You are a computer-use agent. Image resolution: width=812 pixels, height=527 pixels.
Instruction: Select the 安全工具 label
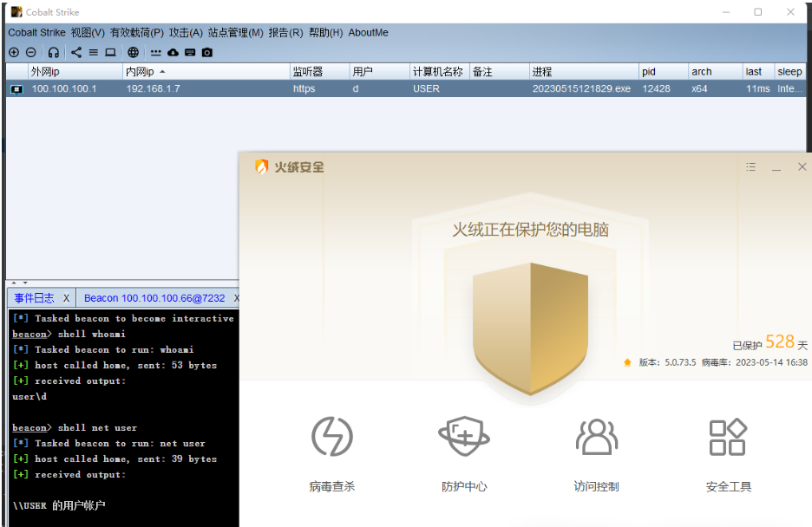click(728, 486)
